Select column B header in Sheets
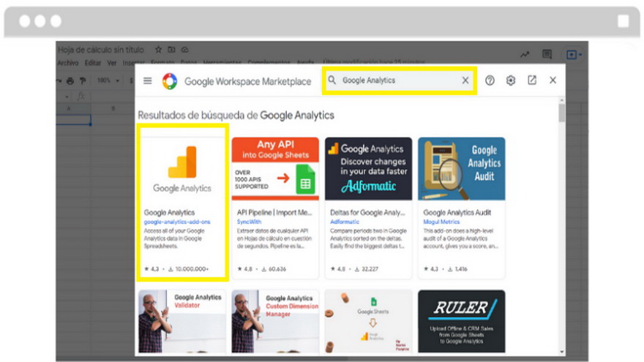This screenshot has height=362, width=644. coord(113,108)
